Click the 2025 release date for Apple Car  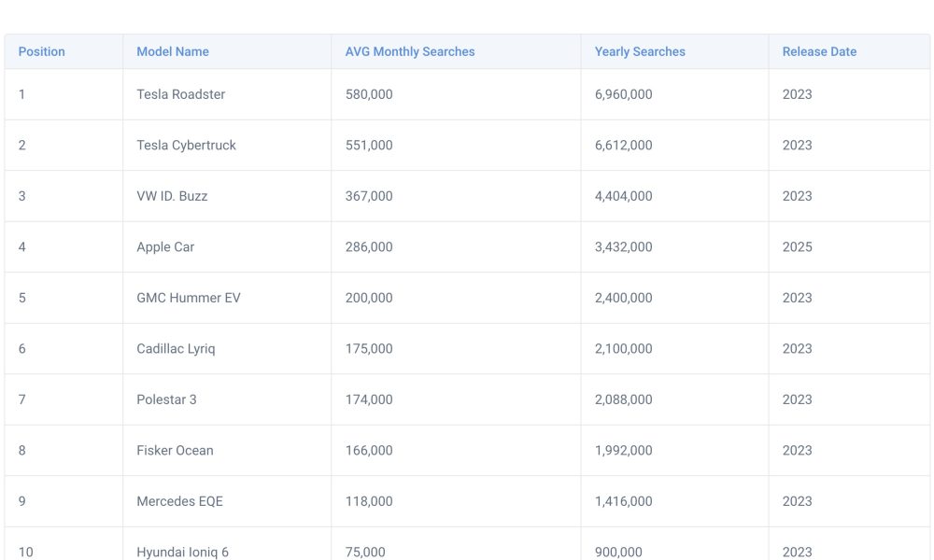797,247
